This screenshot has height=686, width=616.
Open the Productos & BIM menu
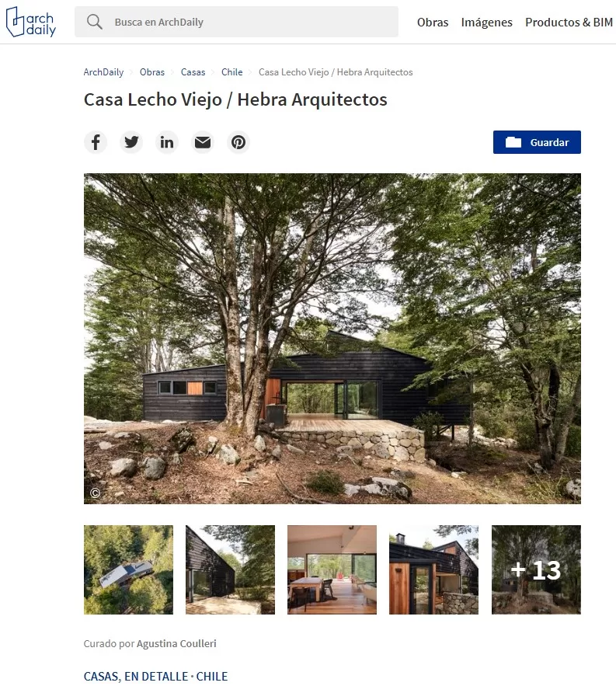tap(569, 23)
